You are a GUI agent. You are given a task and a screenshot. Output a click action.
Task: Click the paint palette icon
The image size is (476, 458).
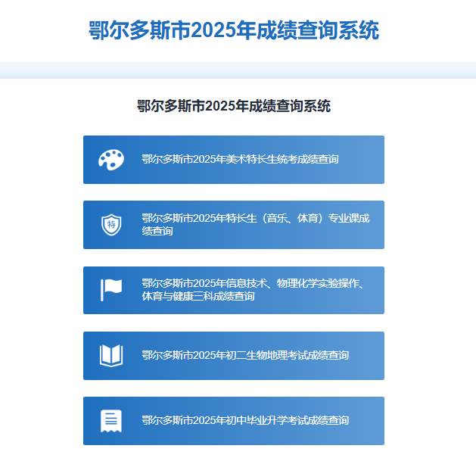coord(111,160)
